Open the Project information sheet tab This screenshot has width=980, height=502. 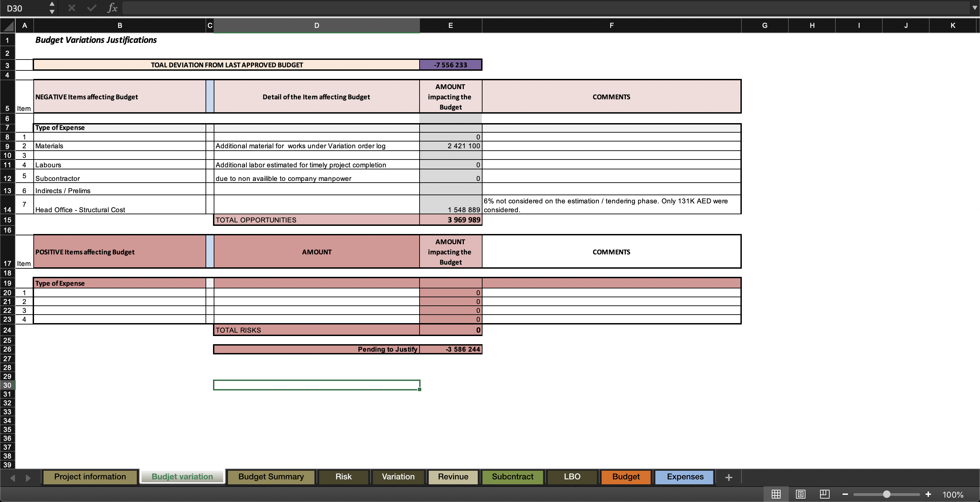90,477
